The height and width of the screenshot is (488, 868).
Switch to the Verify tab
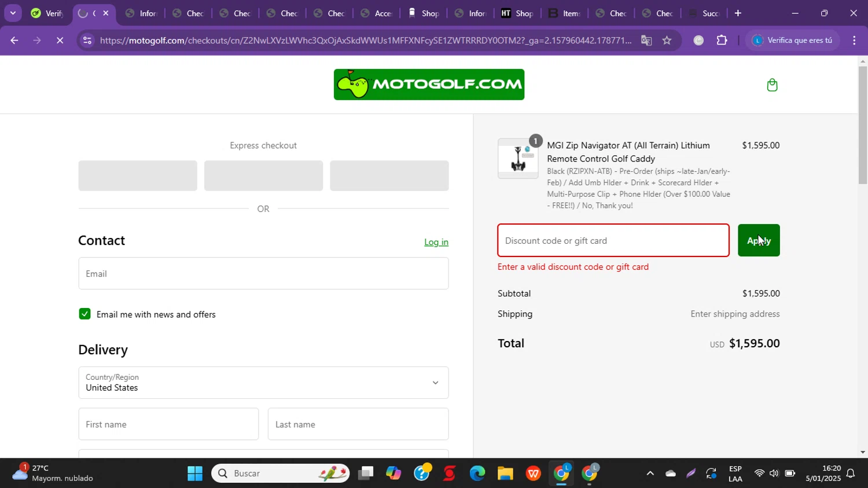point(47,13)
